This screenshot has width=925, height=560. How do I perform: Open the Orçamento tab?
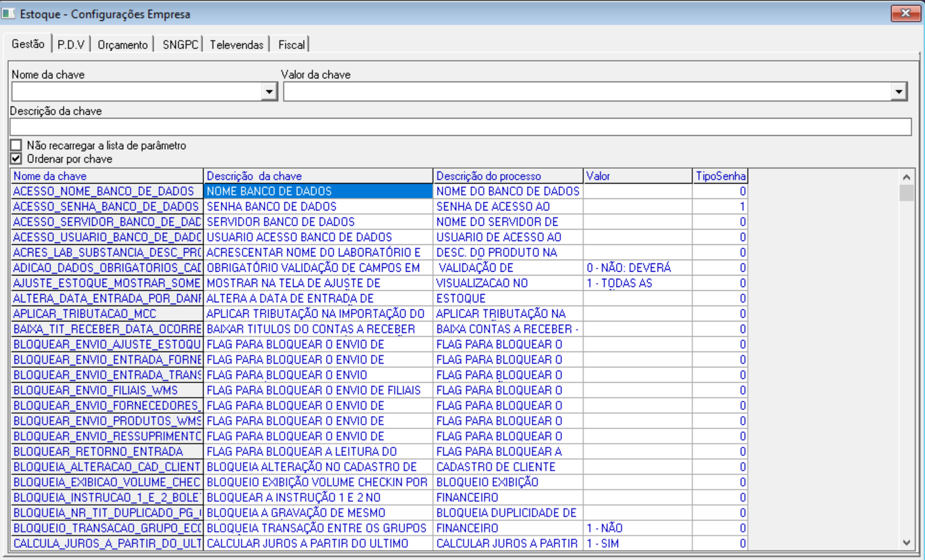(x=122, y=45)
